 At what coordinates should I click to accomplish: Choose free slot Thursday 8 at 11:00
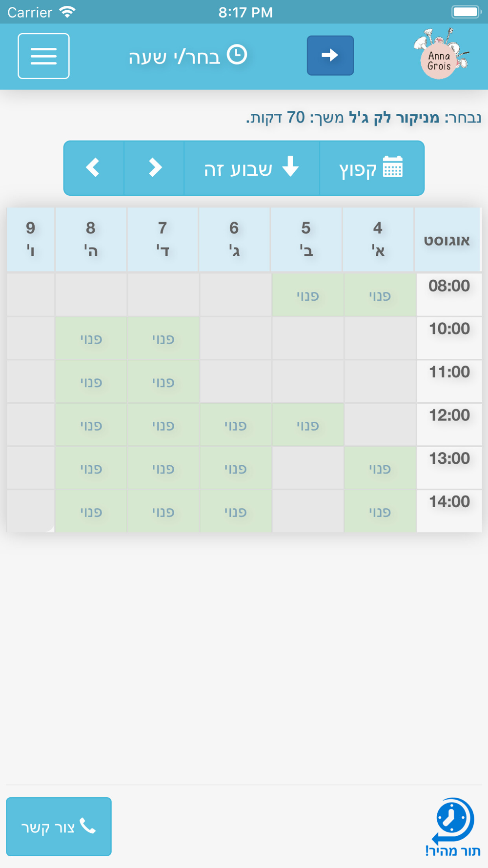91,382
